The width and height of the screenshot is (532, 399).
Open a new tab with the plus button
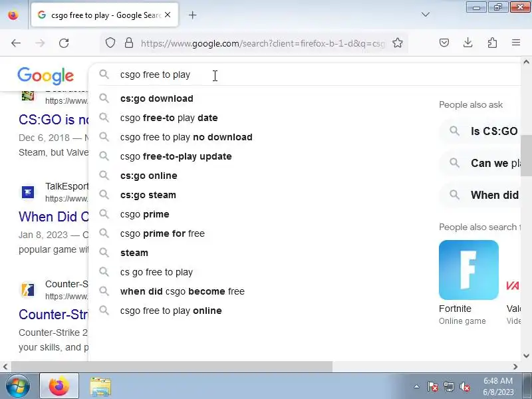[x=192, y=15]
